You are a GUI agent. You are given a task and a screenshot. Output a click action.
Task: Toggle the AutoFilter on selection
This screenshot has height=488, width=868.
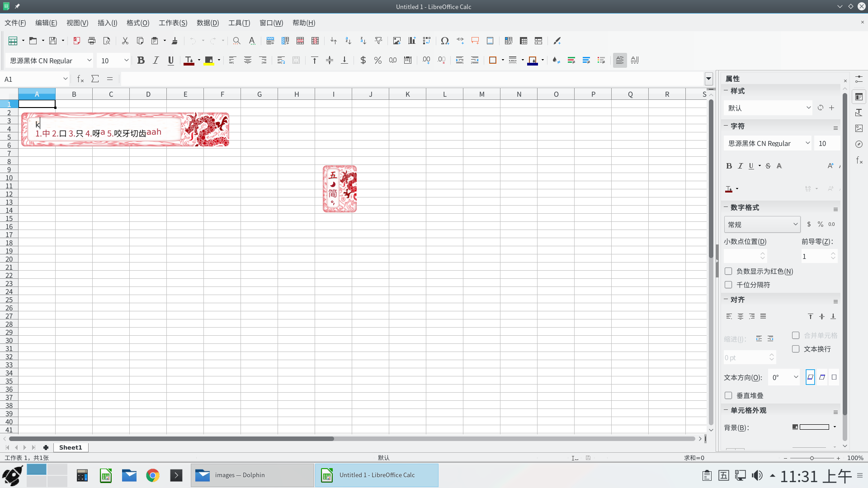click(x=379, y=41)
